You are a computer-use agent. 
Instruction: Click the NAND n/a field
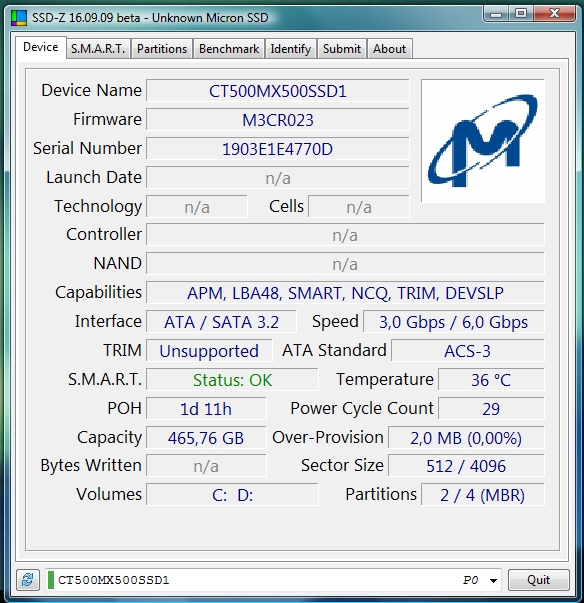coord(345,264)
